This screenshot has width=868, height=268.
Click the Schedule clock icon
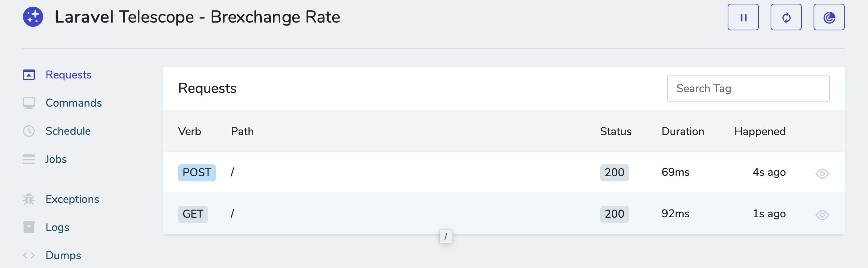29,131
